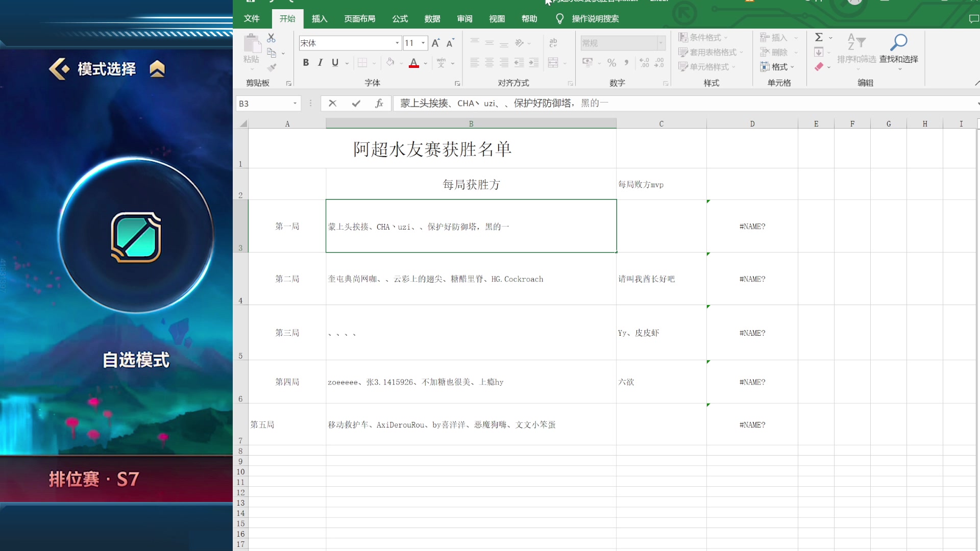Switch to the 数据 ribbon tab
980x551 pixels.
pyautogui.click(x=432, y=18)
